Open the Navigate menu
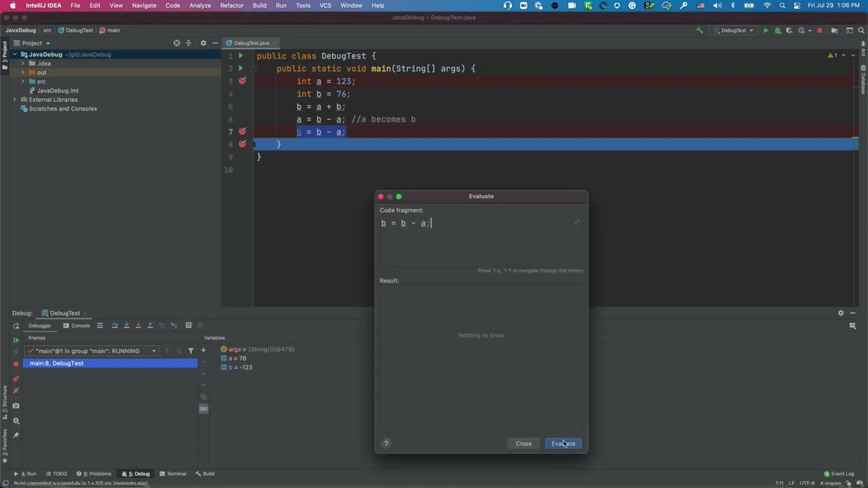 pos(144,5)
